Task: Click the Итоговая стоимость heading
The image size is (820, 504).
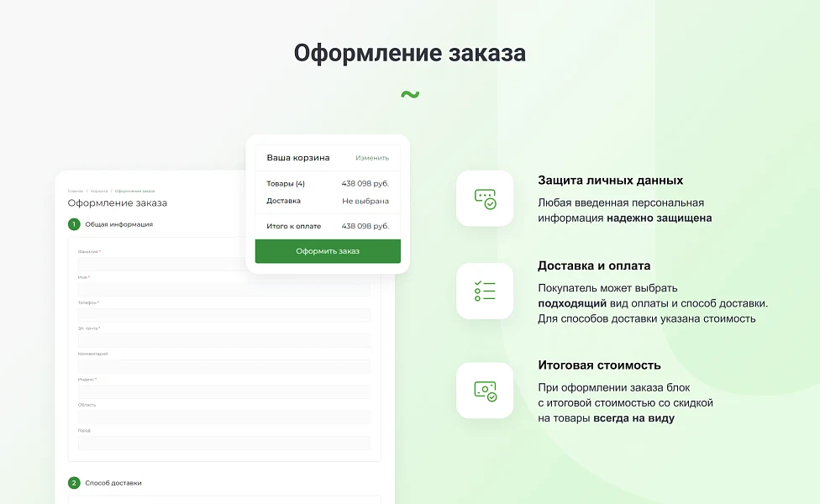Action: pyautogui.click(x=599, y=365)
